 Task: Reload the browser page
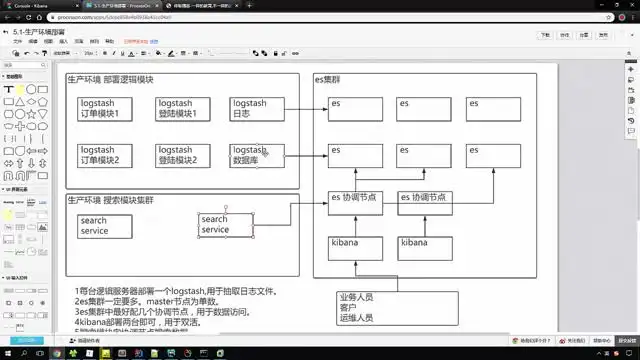tap(29, 18)
